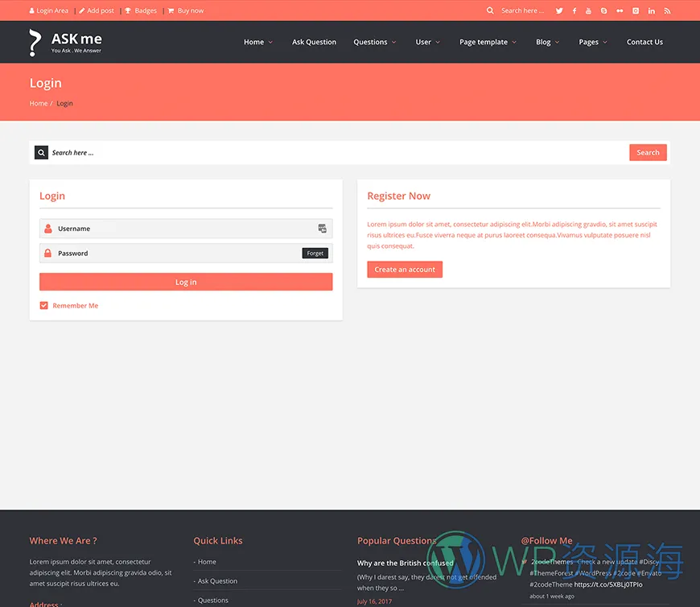Expand the Home menu dropdown
The width and height of the screenshot is (700, 607).
coord(257,42)
